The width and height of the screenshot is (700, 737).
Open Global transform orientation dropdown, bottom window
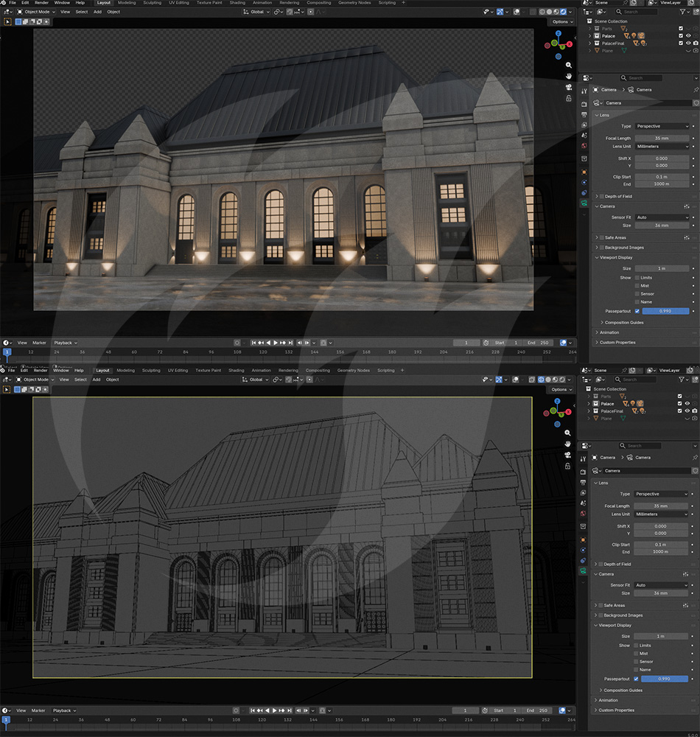point(256,380)
